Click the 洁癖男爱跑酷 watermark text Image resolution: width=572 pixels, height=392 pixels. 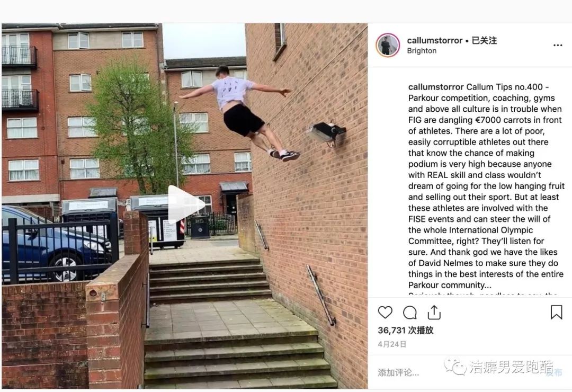pyautogui.click(x=512, y=367)
